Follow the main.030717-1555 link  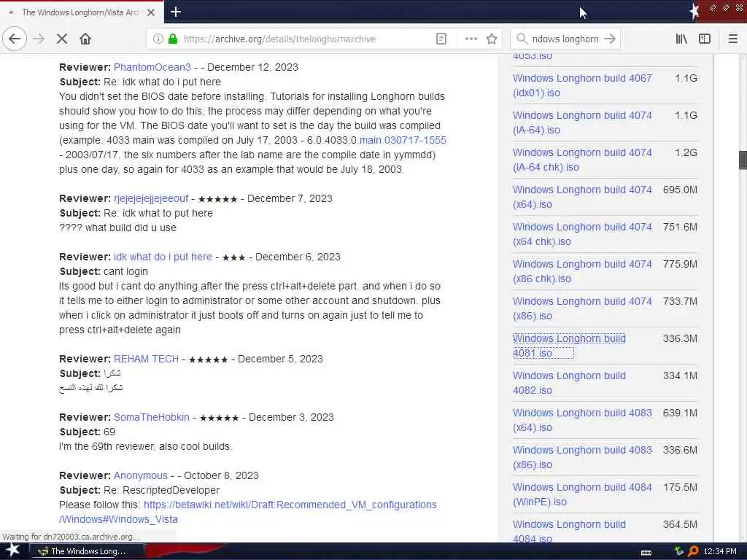click(x=403, y=140)
